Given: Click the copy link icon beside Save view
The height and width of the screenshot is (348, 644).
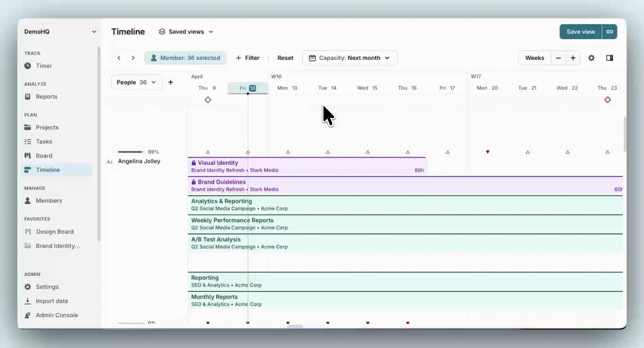Looking at the screenshot, I should [x=610, y=32].
